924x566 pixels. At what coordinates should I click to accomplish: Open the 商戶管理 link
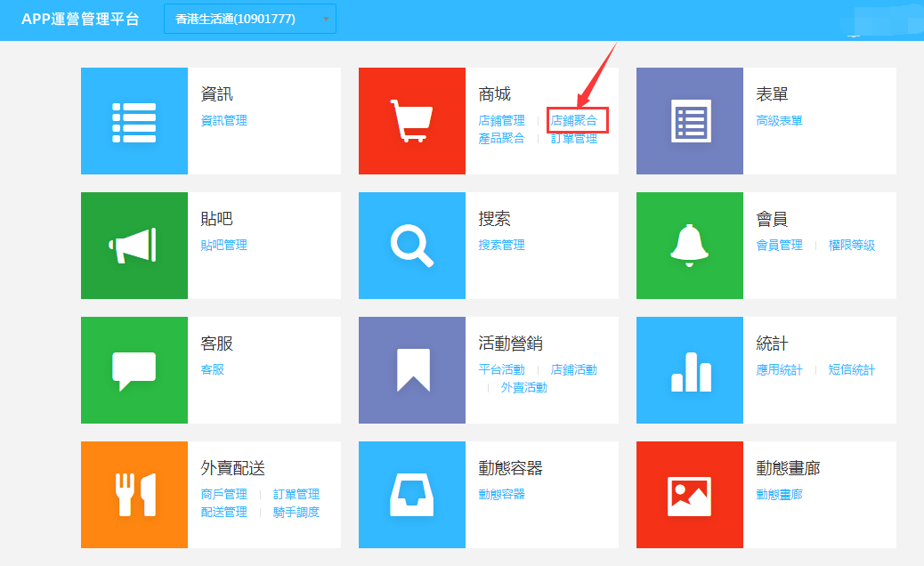coord(224,494)
